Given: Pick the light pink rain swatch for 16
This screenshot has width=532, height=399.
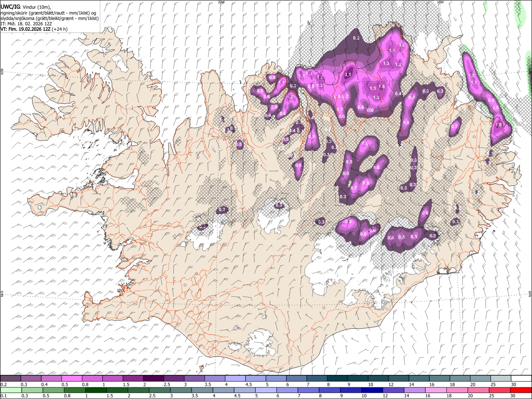Looking at the screenshot, I should coord(436,390).
